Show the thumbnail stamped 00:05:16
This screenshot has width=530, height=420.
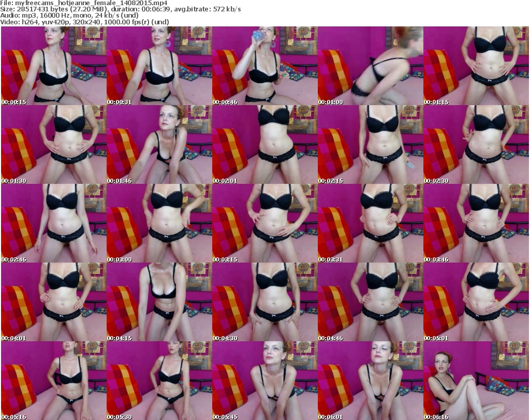54,381
